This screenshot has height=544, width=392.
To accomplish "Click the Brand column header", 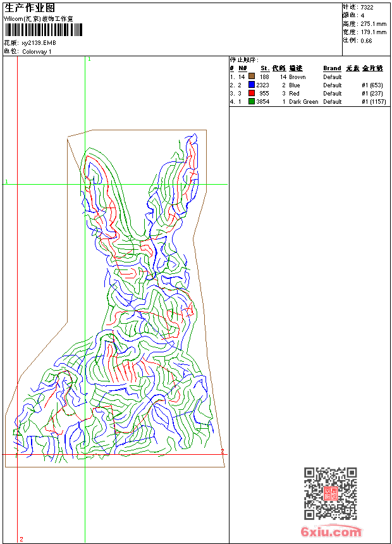I will (332, 68).
